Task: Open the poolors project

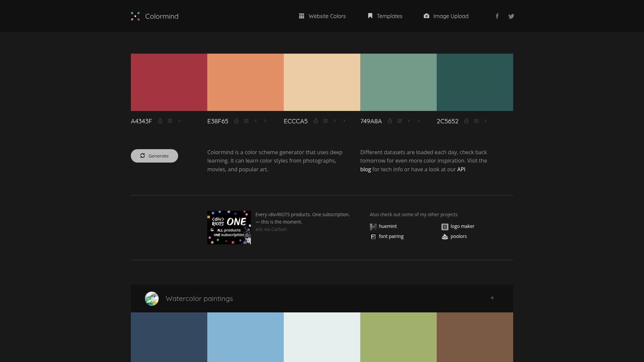Action: click(x=454, y=237)
